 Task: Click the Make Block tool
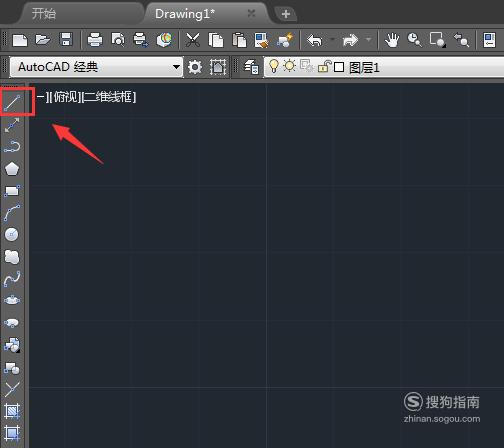click(x=12, y=368)
